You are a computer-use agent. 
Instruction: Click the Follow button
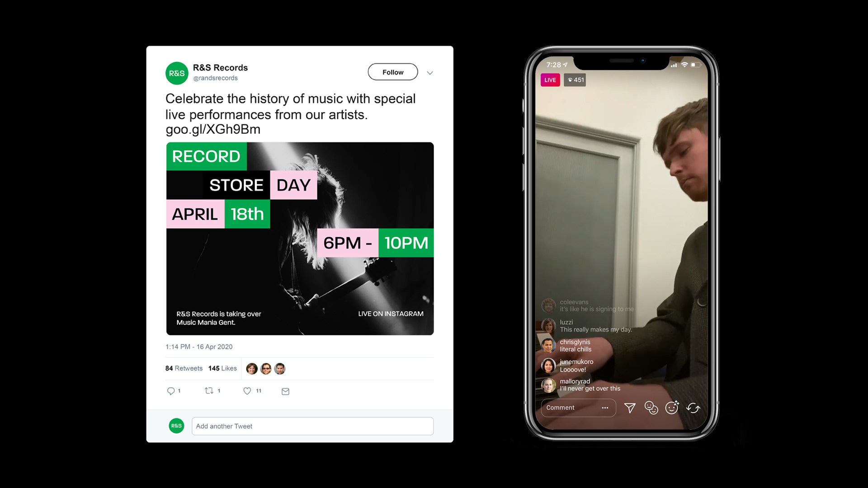[x=393, y=72]
